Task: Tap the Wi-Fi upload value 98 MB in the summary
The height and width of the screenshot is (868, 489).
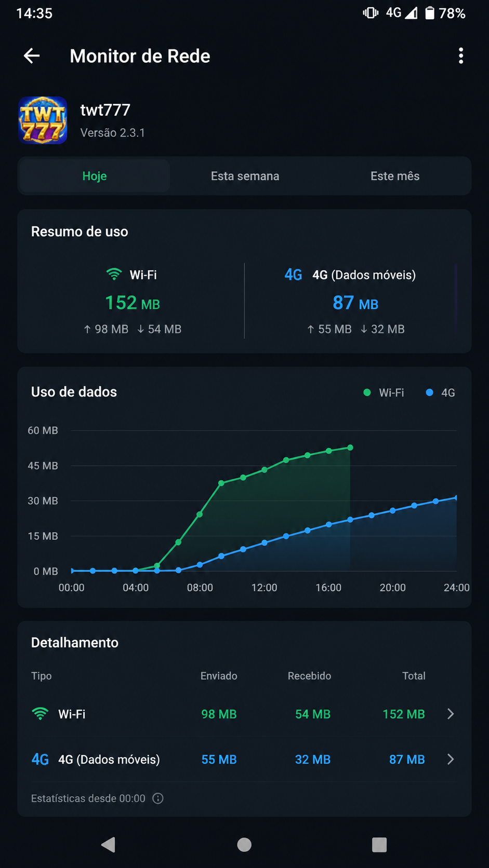Action: tap(106, 329)
